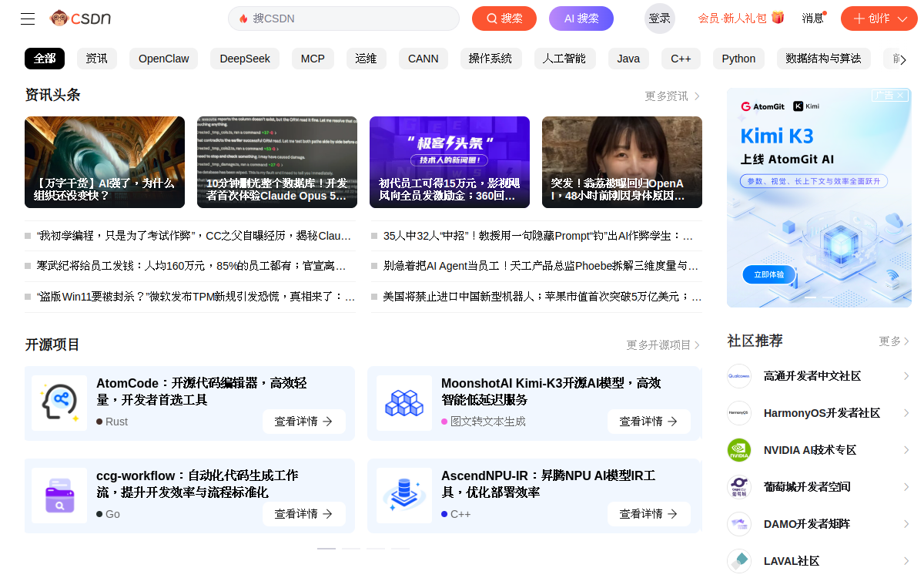This screenshot has height=578, width=924.
Task: Click the NVIDIA green logo
Action: (739, 450)
